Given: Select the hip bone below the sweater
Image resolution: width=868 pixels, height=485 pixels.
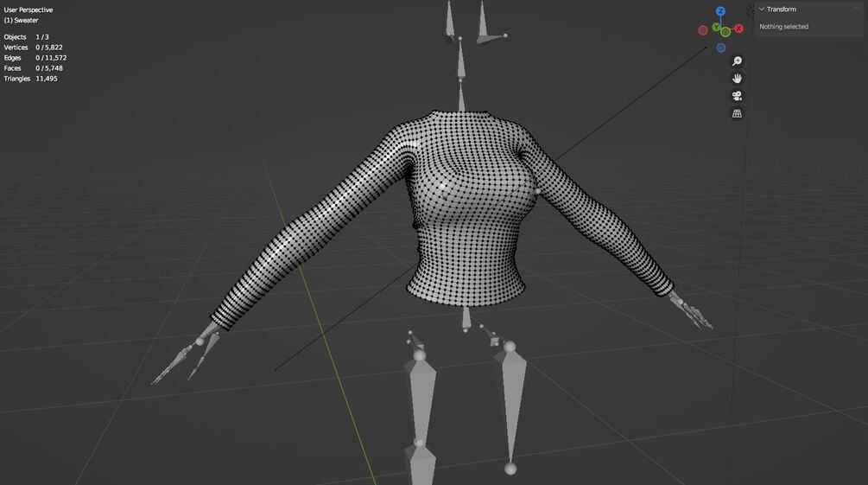Looking at the screenshot, I should [466, 319].
